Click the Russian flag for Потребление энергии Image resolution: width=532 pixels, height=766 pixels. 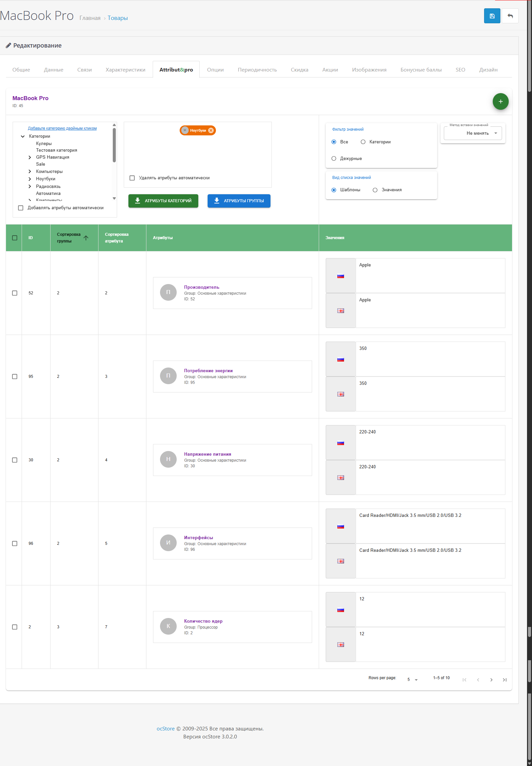(x=340, y=360)
